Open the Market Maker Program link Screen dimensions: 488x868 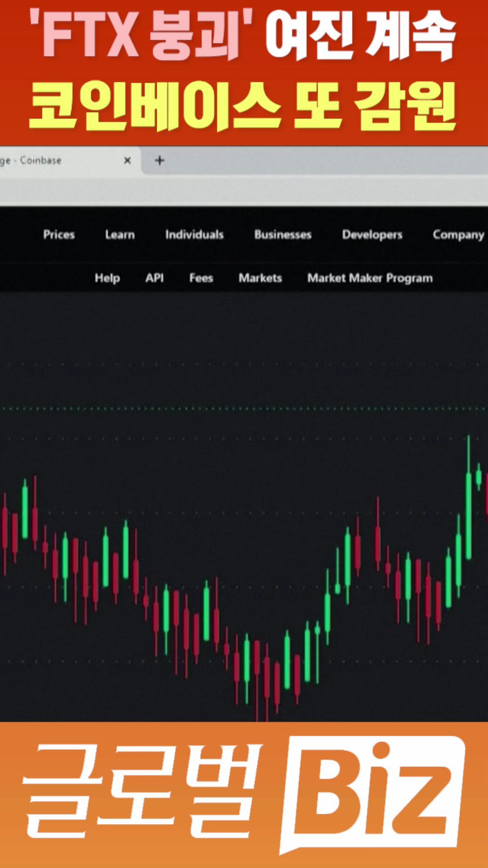370,278
